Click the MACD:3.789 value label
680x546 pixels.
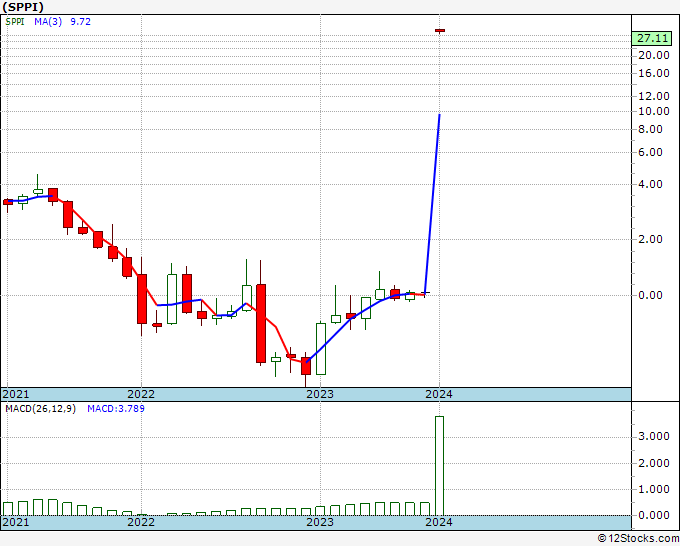(x=116, y=409)
